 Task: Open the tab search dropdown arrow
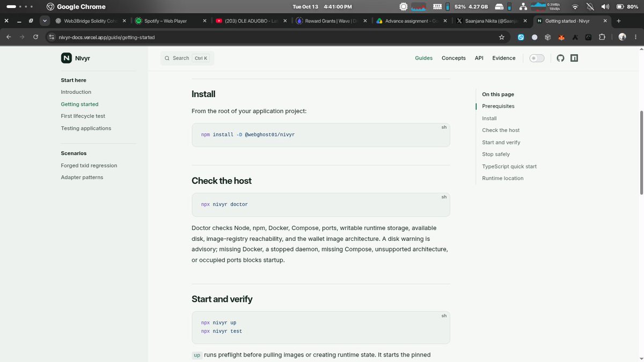pyautogui.click(x=45, y=21)
